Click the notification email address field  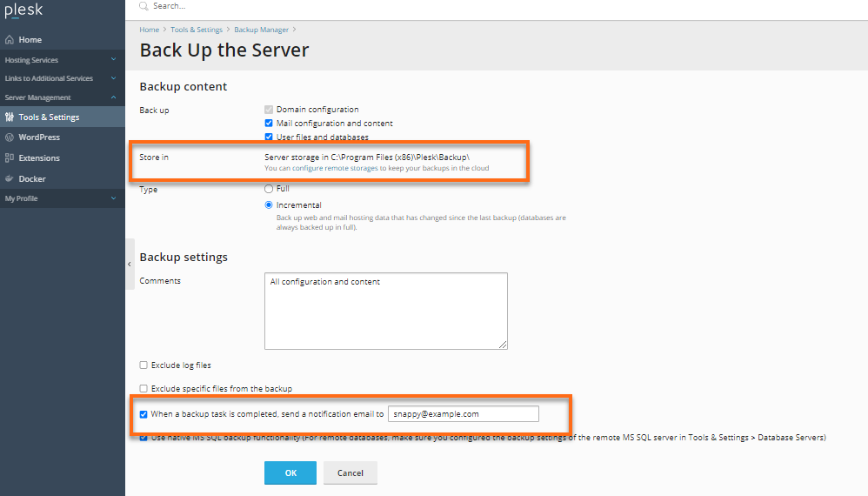click(x=464, y=414)
